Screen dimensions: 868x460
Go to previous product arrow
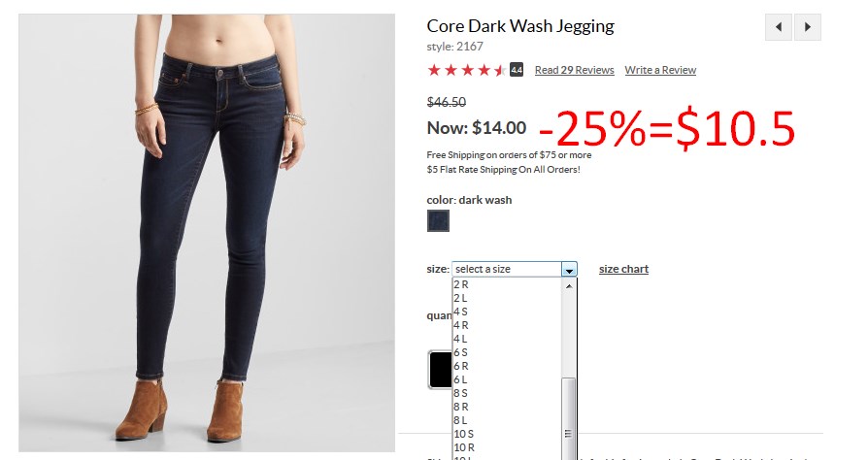(x=779, y=27)
